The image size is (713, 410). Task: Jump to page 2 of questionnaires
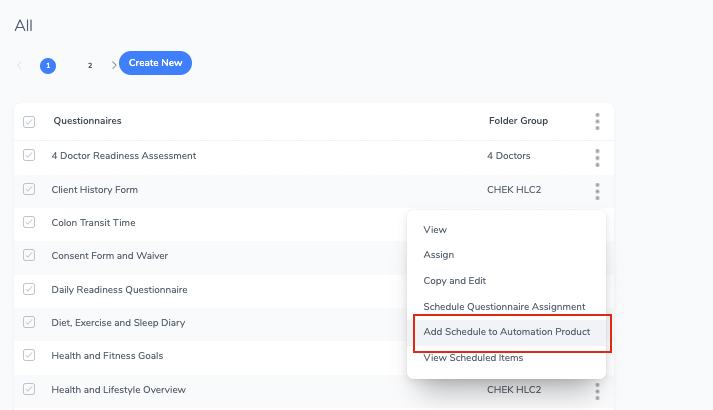[x=90, y=65]
